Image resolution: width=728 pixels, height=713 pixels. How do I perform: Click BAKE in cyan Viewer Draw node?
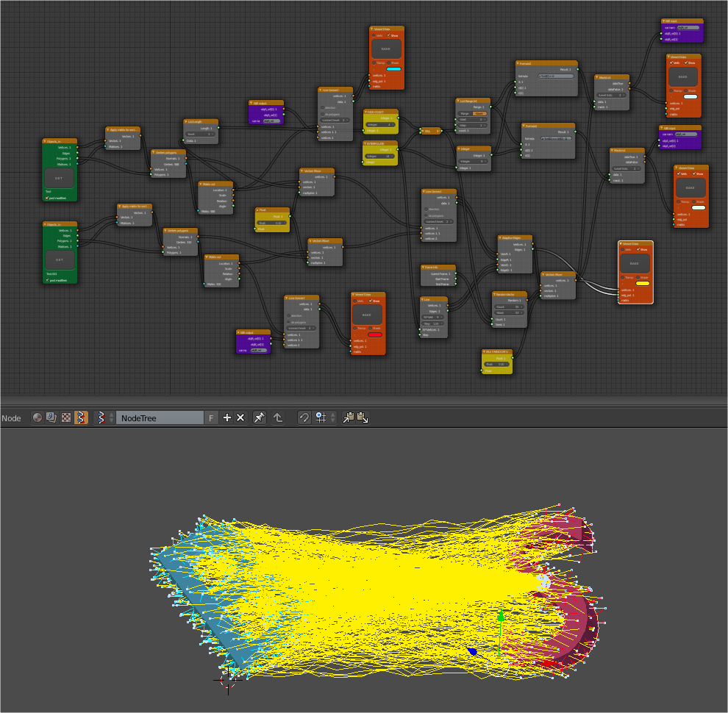pos(386,49)
